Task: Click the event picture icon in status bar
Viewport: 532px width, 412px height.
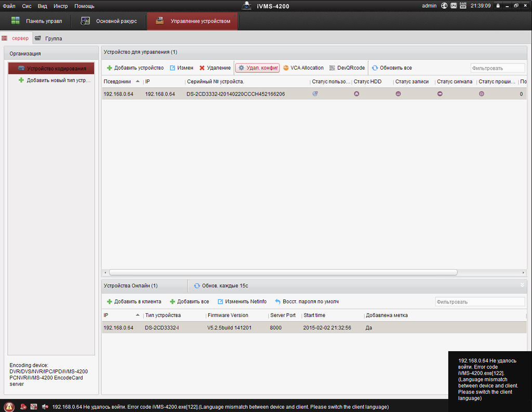Action: pyautogui.click(x=34, y=407)
